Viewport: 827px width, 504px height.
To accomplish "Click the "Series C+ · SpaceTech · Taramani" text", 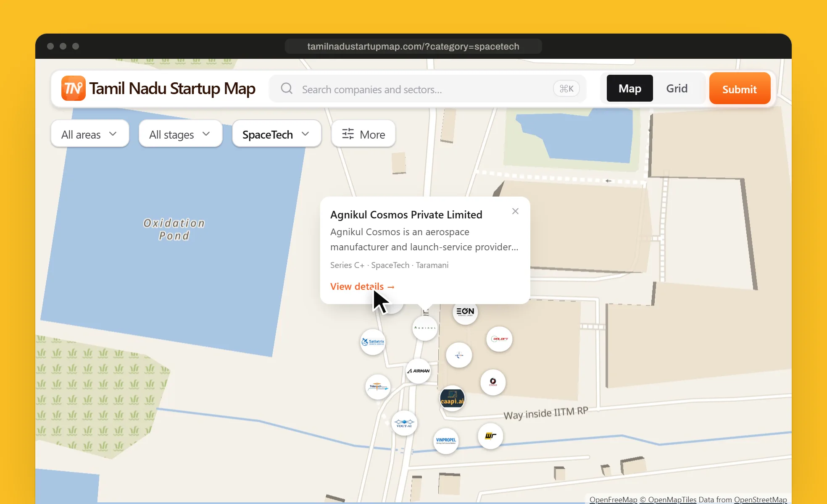I will tap(389, 265).
